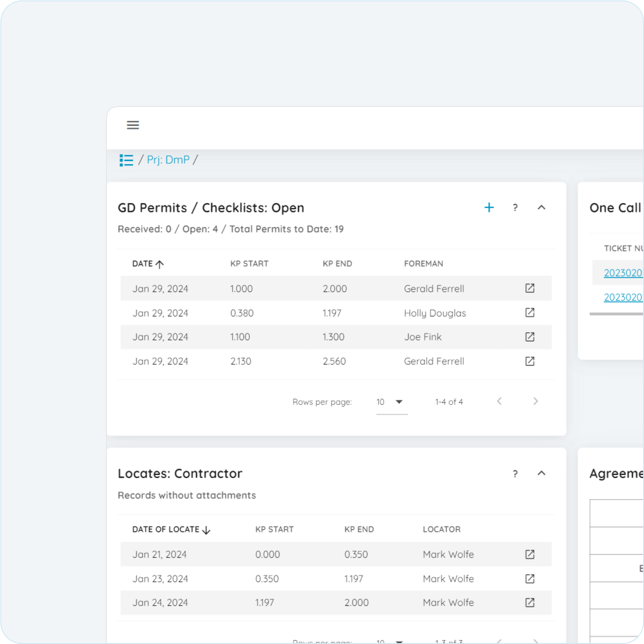
Task: Go to next page of permits table
Action: coord(535,401)
